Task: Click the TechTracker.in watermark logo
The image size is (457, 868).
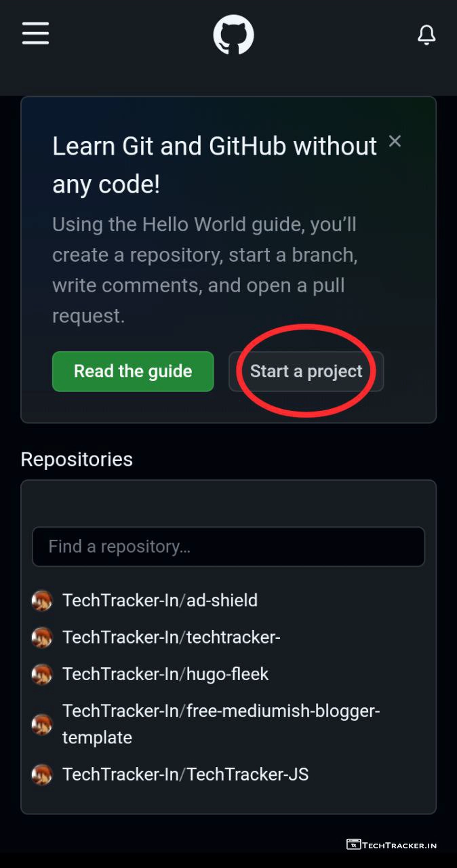Action: point(391,845)
